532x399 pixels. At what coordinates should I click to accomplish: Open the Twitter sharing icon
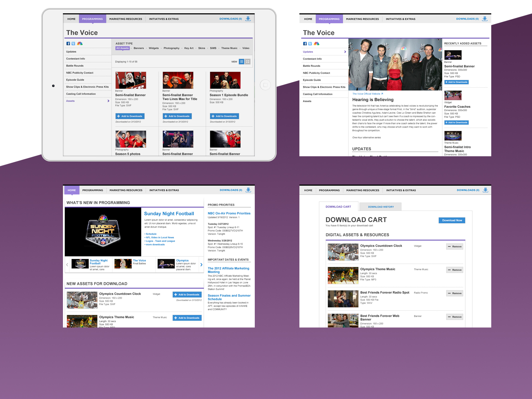[73, 44]
